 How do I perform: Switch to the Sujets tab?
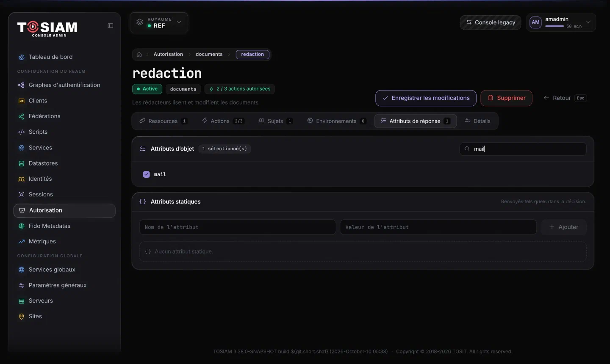tap(276, 121)
